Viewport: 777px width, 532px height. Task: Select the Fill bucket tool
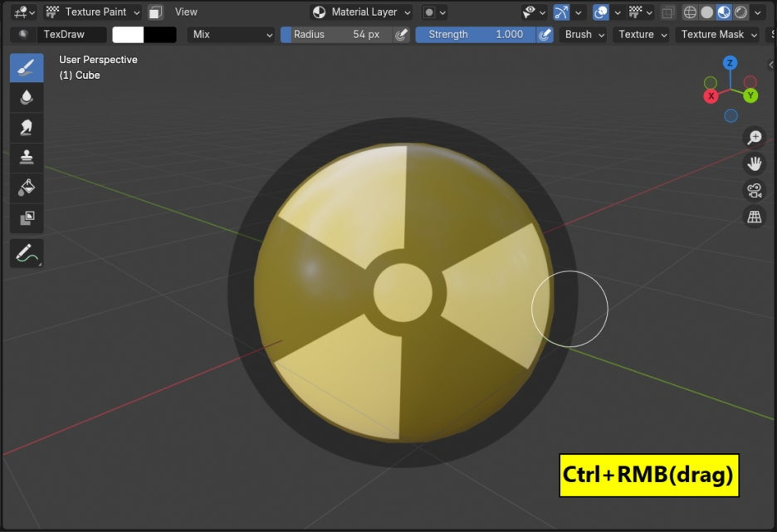[27, 188]
